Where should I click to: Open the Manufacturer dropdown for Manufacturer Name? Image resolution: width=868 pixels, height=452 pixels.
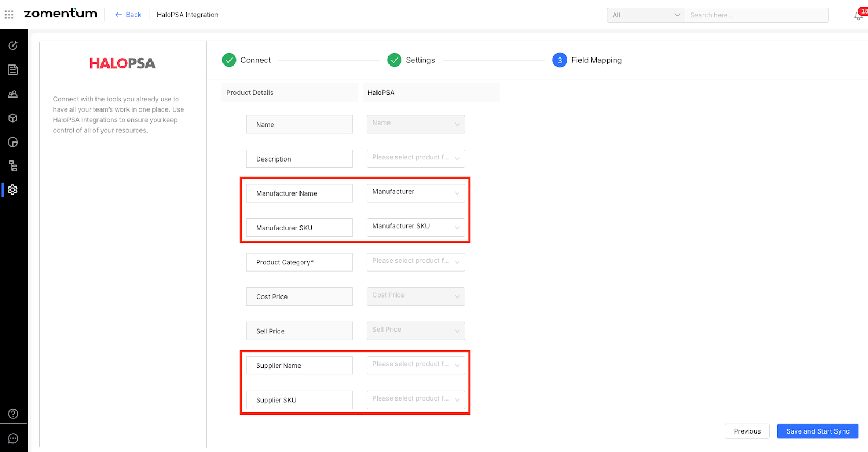tap(416, 193)
